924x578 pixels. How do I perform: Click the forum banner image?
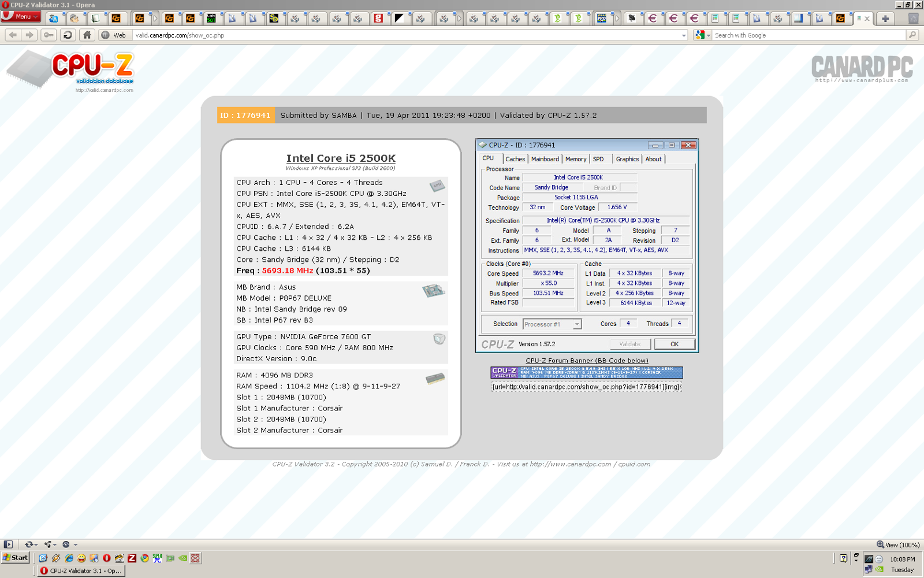click(x=587, y=373)
